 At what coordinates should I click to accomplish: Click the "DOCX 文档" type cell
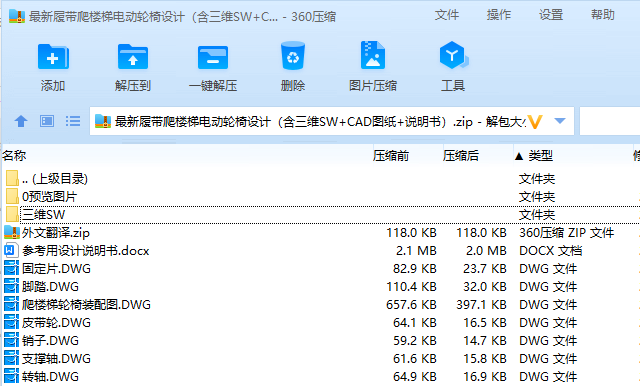pos(551,251)
